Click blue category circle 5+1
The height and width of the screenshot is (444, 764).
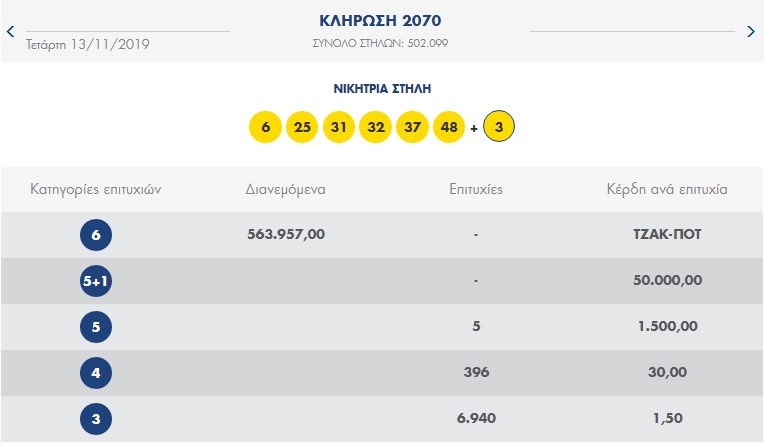click(96, 281)
